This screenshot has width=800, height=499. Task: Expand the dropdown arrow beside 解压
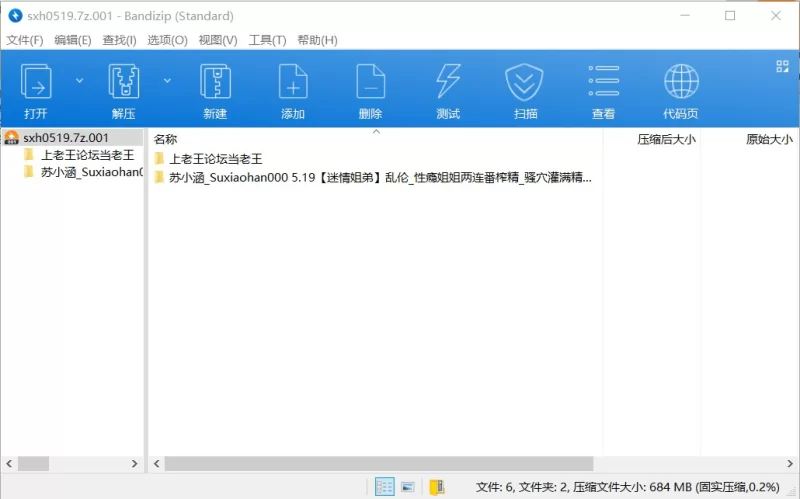[167, 81]
